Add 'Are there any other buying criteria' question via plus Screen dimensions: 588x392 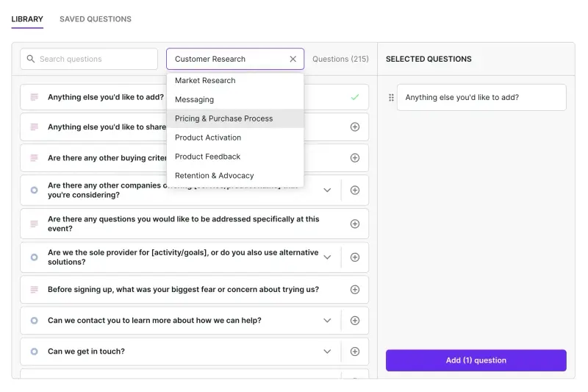coord(355,158)
